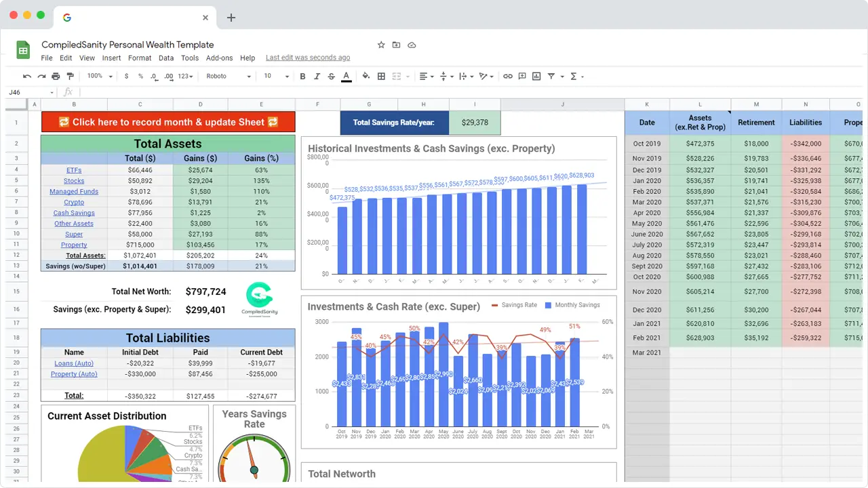Format as currency with the dollar icon
This screenshot has width=868, height=488.
point(126,77)
